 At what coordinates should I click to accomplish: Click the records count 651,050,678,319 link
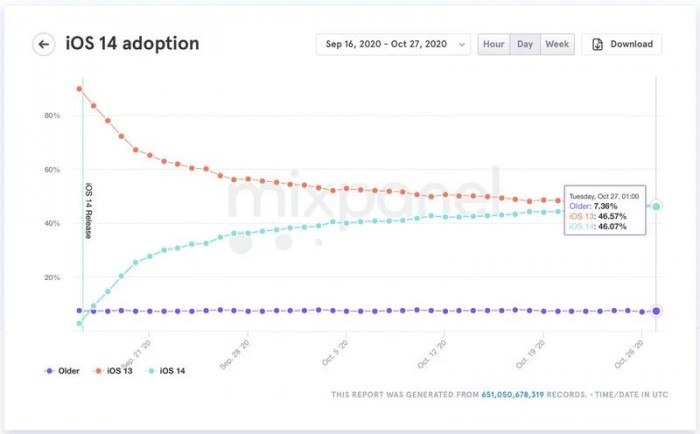tap(512, 395)
